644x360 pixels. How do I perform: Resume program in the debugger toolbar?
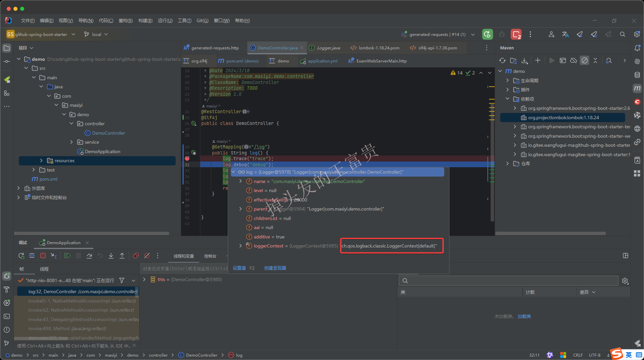tap(67, 256)
